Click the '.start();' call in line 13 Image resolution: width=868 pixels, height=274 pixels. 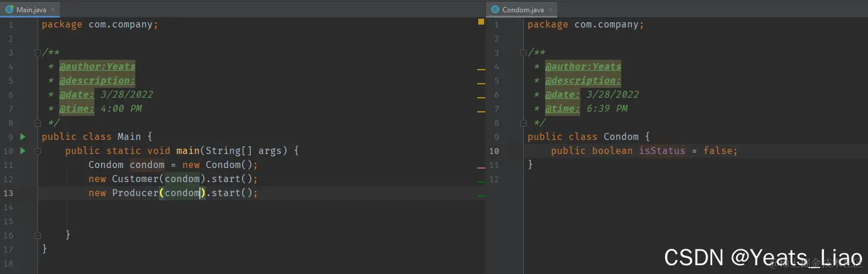point(232,193)
